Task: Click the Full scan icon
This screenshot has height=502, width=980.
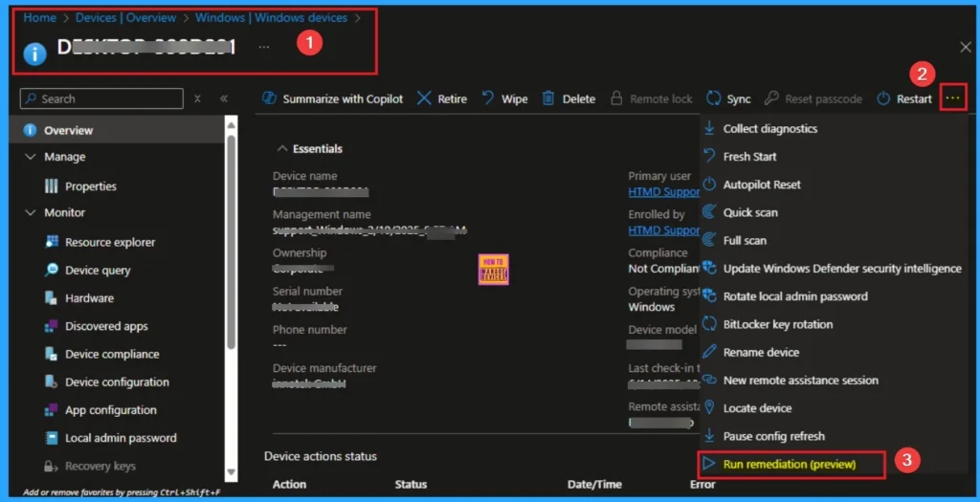Action: click(x=709, y=240)
